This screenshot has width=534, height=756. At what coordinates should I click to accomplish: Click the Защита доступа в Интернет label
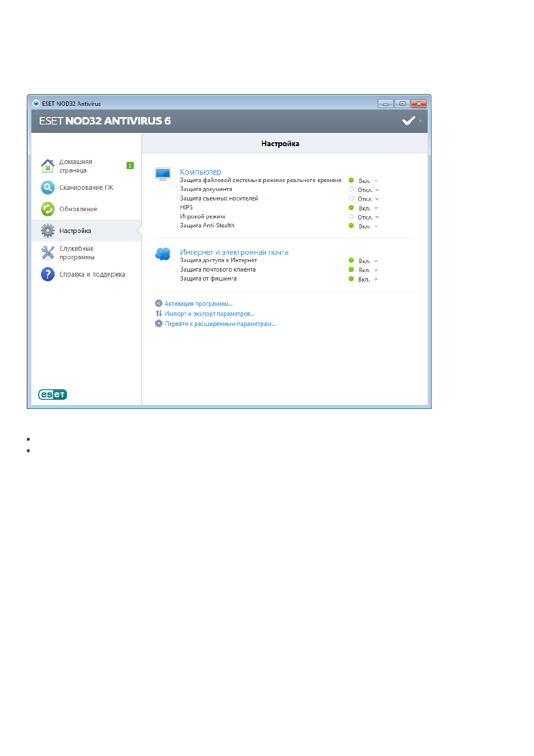click(218, 260)
